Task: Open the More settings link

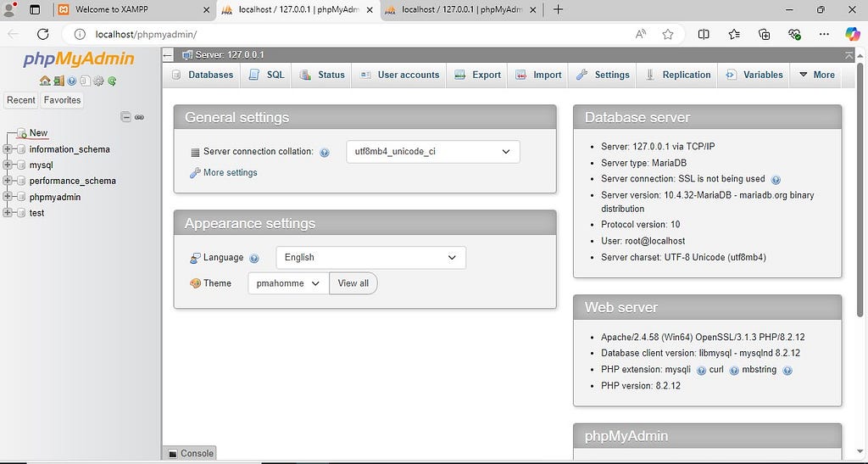Action: point(231,173)
